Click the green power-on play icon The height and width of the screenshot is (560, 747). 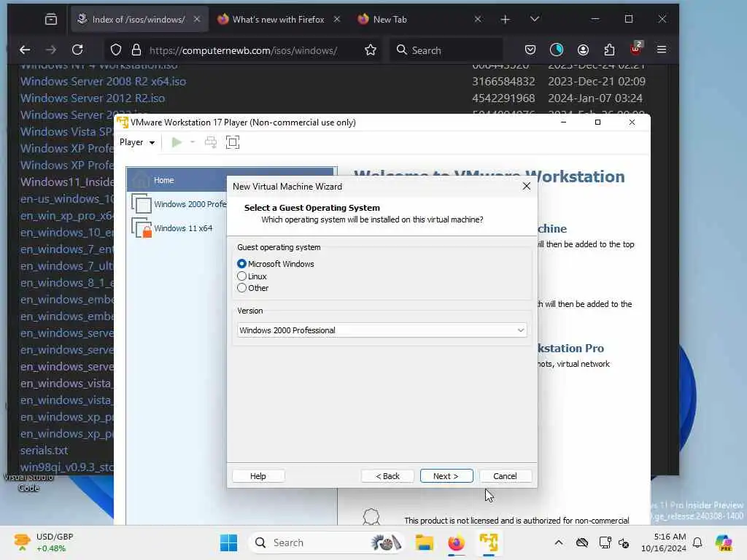point(177,142)
